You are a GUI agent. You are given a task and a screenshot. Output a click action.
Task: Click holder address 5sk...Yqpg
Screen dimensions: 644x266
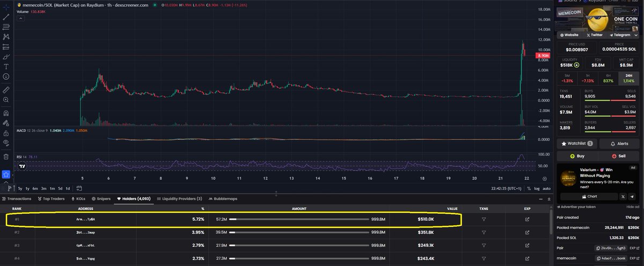point(86,258)
